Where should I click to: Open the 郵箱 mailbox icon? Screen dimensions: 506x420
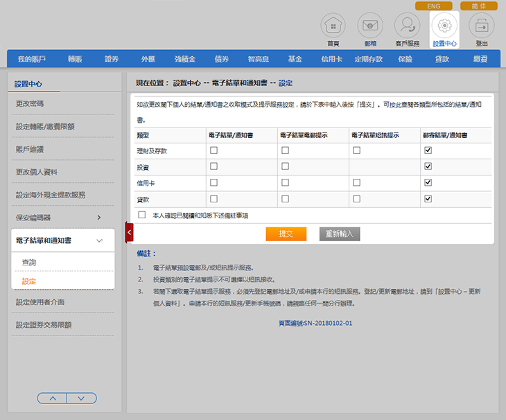370,27
